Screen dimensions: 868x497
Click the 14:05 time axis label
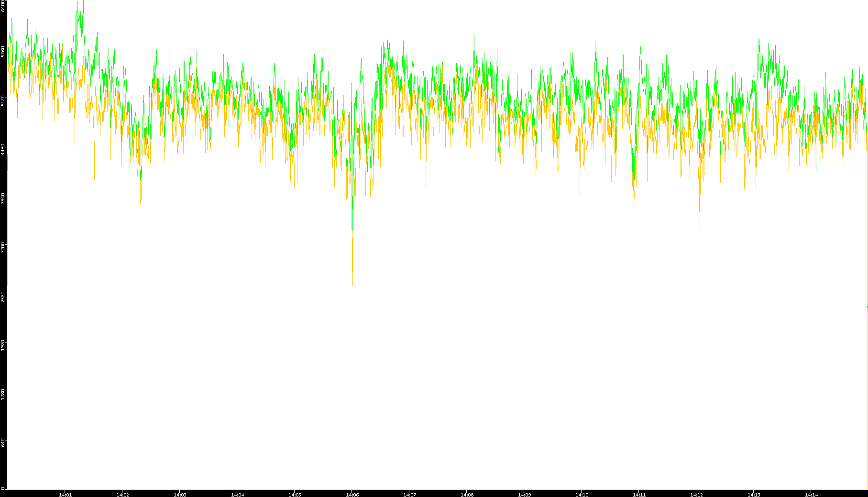pos(295,494)
